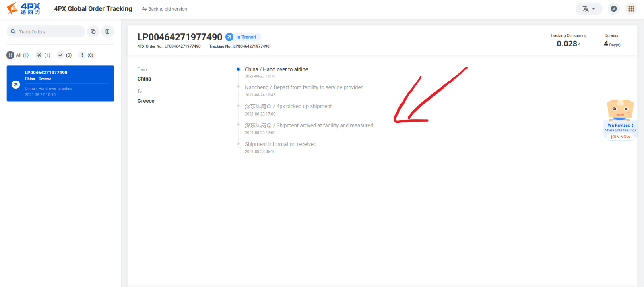Click the search magnifier icon
This screenshot has width=644, height=287.
click(13, 31)
